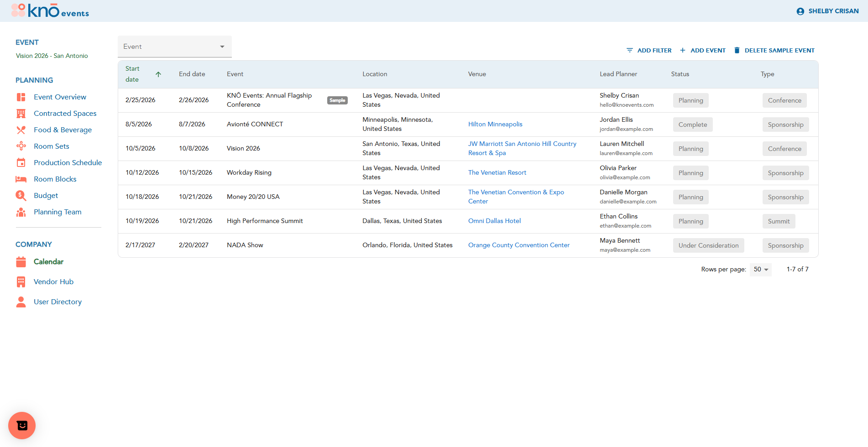Click DELETE SAMPLE EVENT button
This screenshot has width=868, height=447.
(x=774, y=50)
